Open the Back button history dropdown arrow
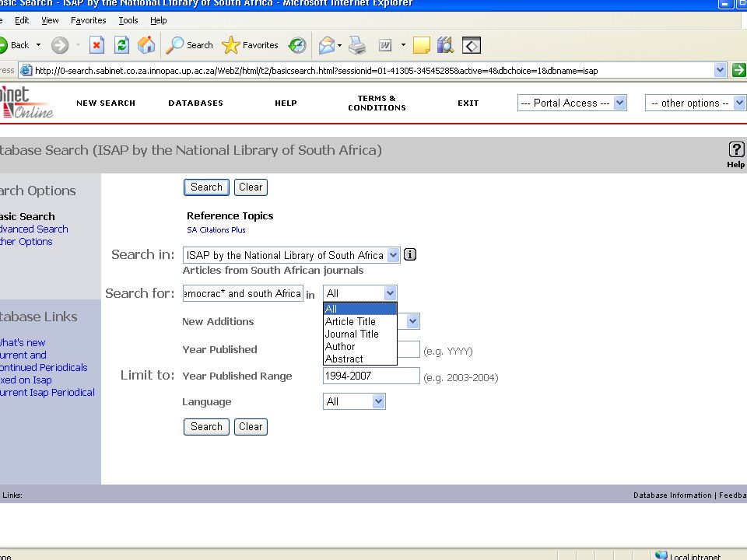747x560 pixels. [39, 45]
